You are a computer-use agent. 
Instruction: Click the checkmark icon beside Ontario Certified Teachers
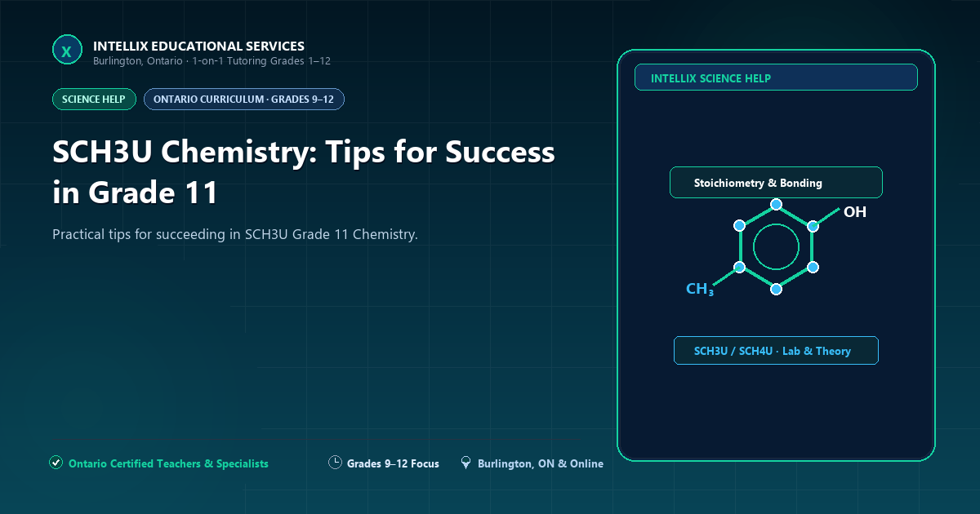coord(56,463)
